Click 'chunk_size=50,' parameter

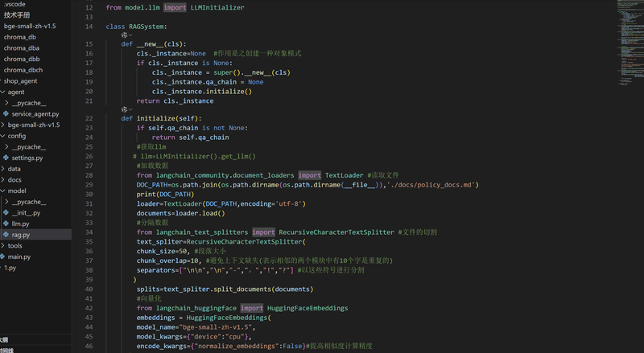tap(163, 251)
